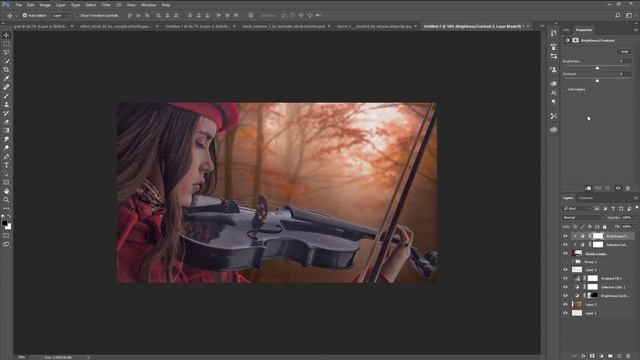The image size is (640, 360).
Task: Hide the Gradient Fill 1 layer
Action: point(565,278)
